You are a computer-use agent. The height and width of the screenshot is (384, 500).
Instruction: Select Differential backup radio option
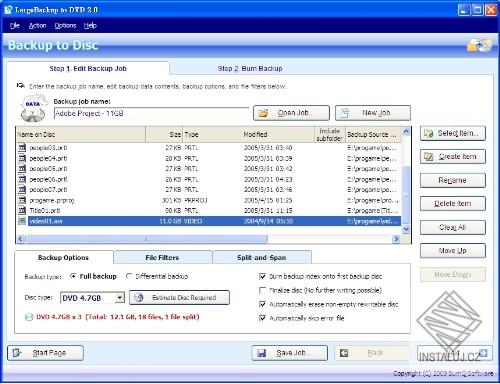tap(129, 276)
